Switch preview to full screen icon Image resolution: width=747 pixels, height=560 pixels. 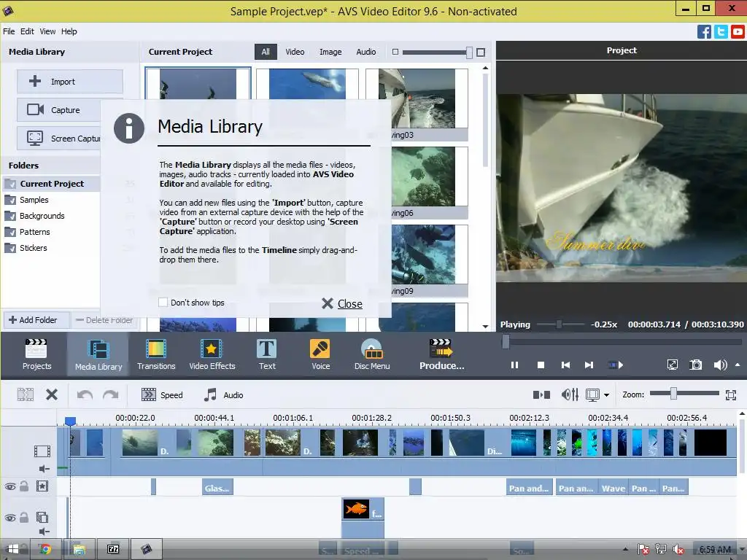pyautogui.click(x=672, y=365)
